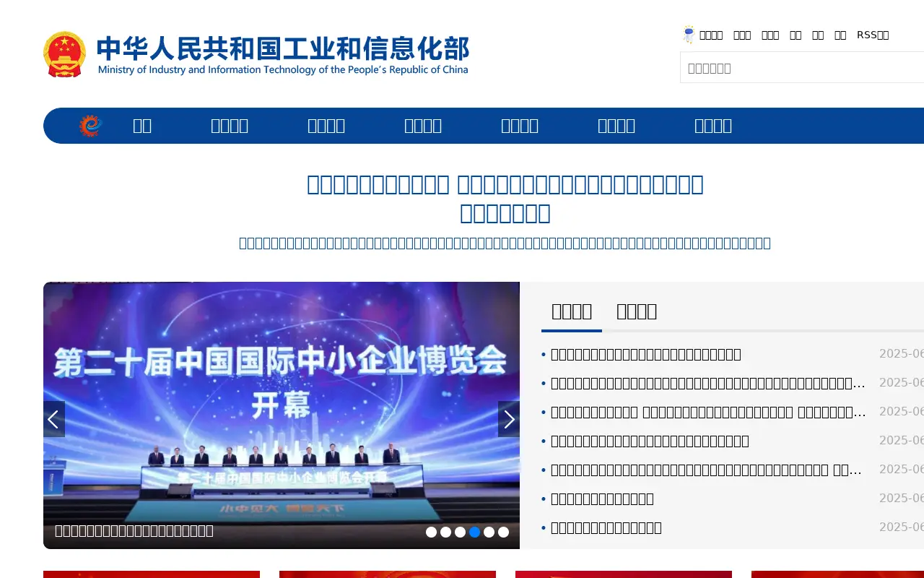
Task: Open the two-character menu item beside the gear logo
Action: 142,126
